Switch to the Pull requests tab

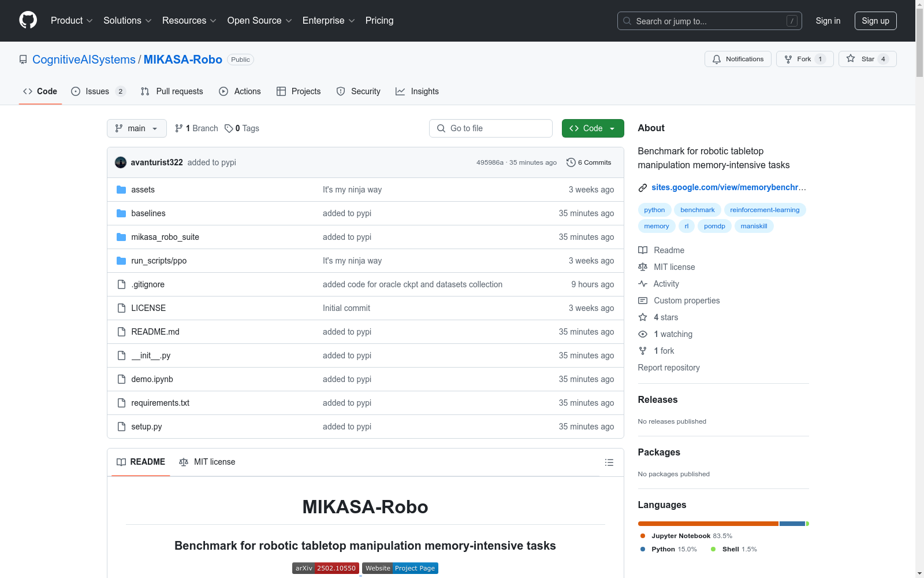pos(172,91)
